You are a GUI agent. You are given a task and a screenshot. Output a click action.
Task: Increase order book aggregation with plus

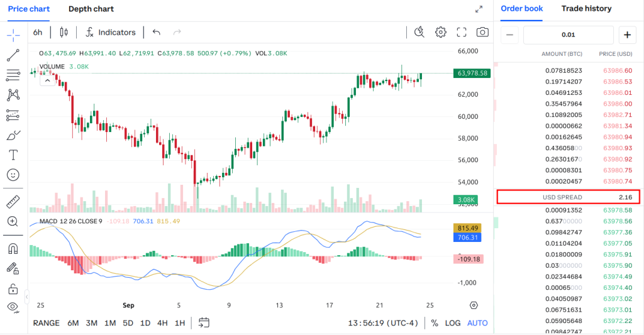coord(628,35)
